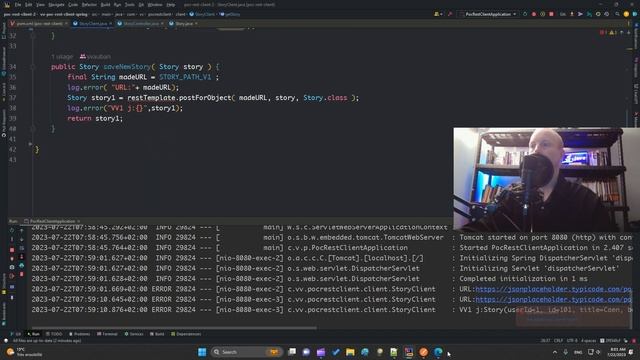The height and width of the screenshot is (360, 640).
Task: Go to next highlighted error arrow
Action: [x=629, y=32]
